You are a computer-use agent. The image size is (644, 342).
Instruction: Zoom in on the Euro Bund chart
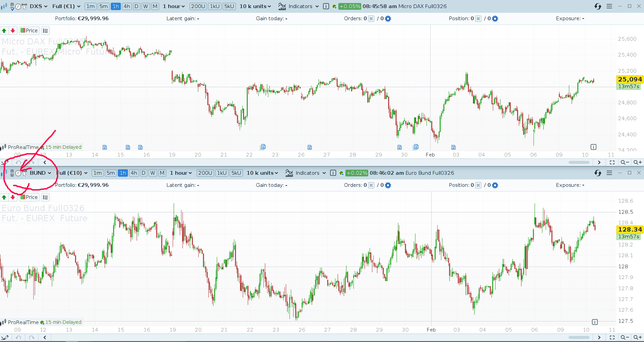638,337
